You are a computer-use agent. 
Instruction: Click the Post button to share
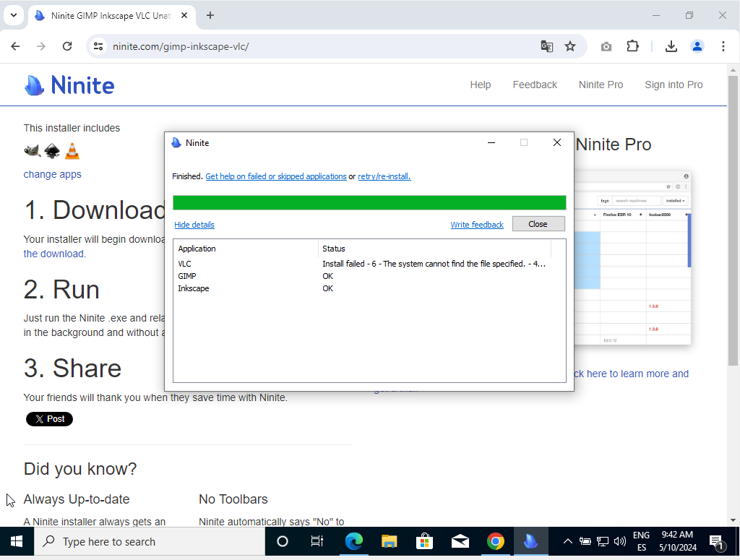click(x=50, y=419)
